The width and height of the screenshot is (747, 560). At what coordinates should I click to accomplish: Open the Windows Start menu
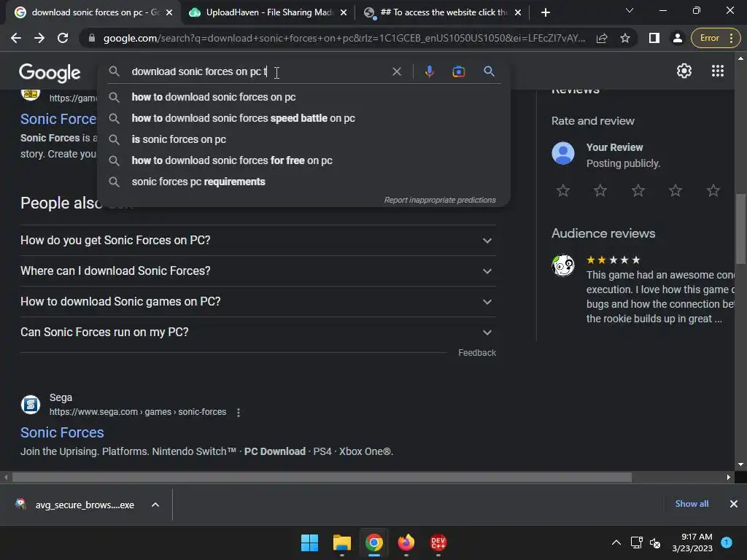[x=309, y=542]
